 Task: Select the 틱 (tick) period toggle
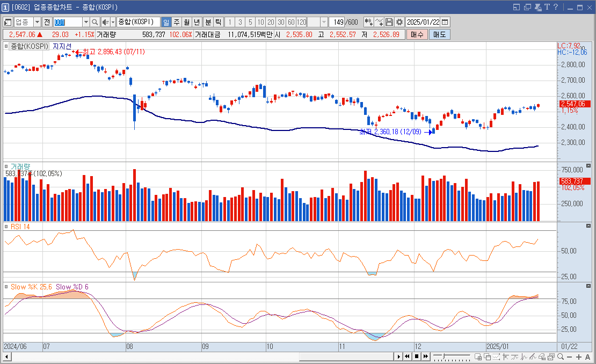click(218, 22)
